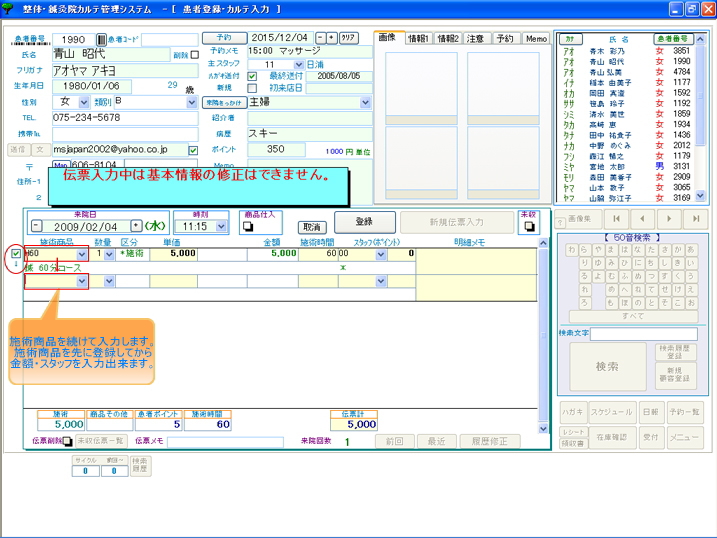
Task: Open the empty second-row 施術商品 dropdown
Action: (x=82, y=281)
